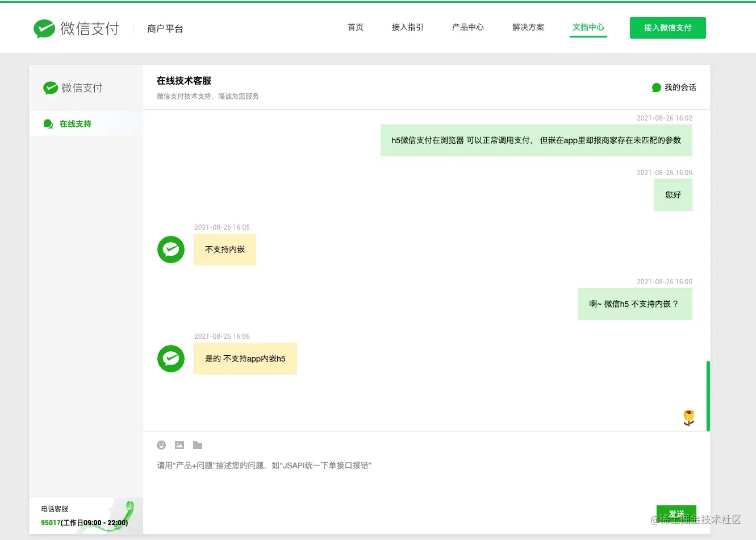Click the sidebar 微信支付 logo
Screen dimensions: 756x540
tap(73, 88)
